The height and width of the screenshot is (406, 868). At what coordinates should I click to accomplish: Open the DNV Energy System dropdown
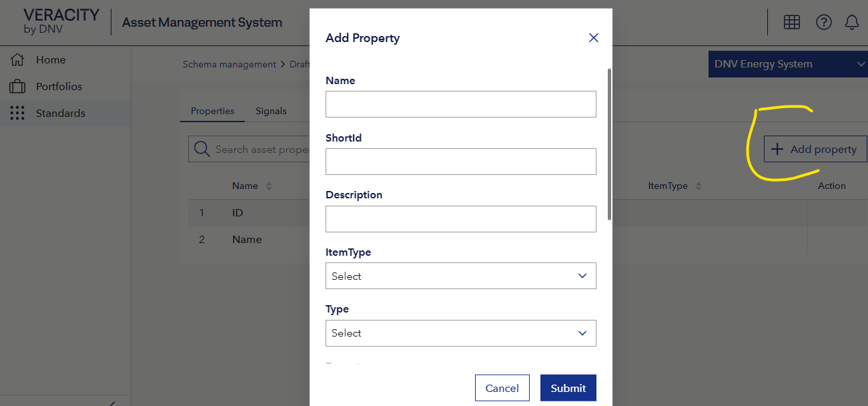pos(788,64)
